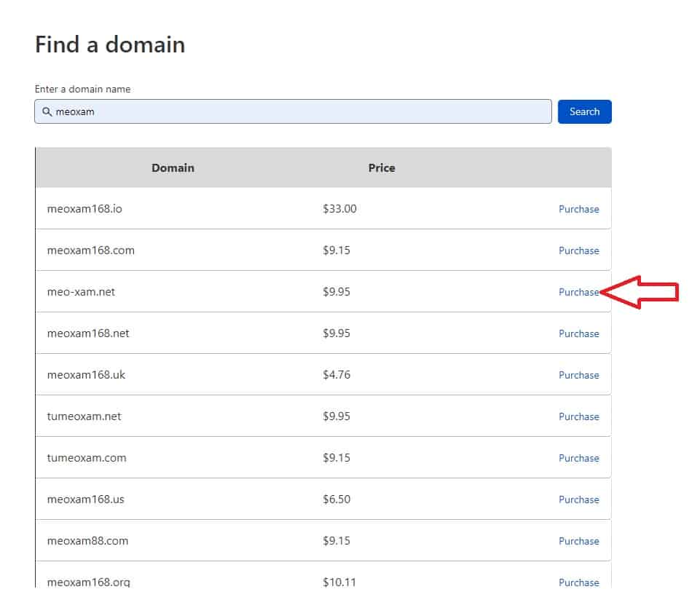Click Purchase next to meoxam168.us

578,499
